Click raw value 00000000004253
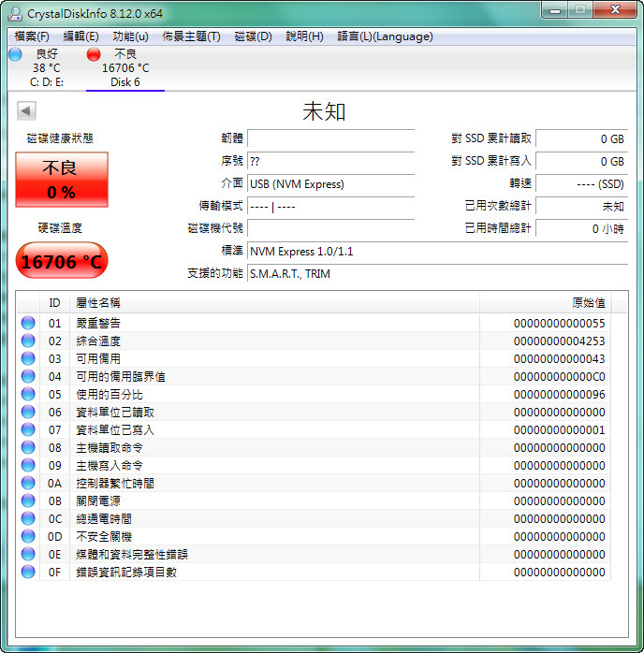This screenshot has width=644, height=653. 559,341
